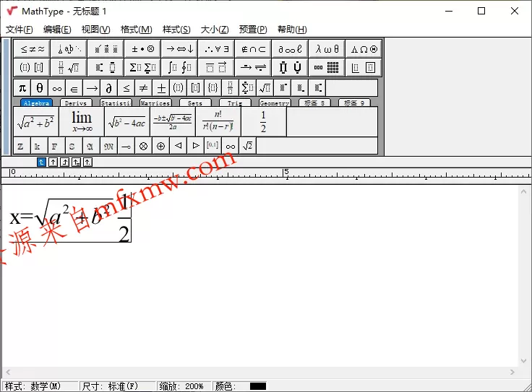
Task: Insert the plus-minus symbol ±
Action: 161,88
